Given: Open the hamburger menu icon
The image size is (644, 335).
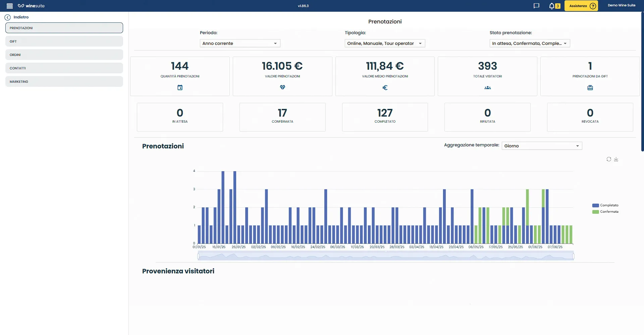Looking at the screenshot, I should 10,6.
